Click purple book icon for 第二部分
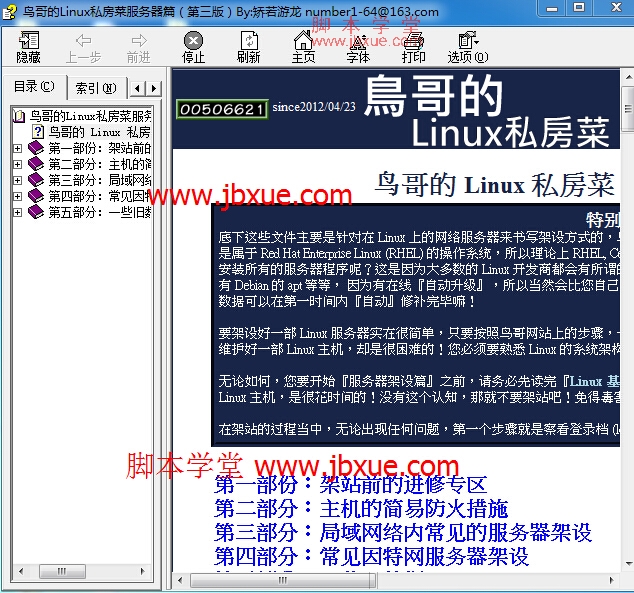Viewport: 634px width, 593px height. pyautogui.click(x=36, y=164)
